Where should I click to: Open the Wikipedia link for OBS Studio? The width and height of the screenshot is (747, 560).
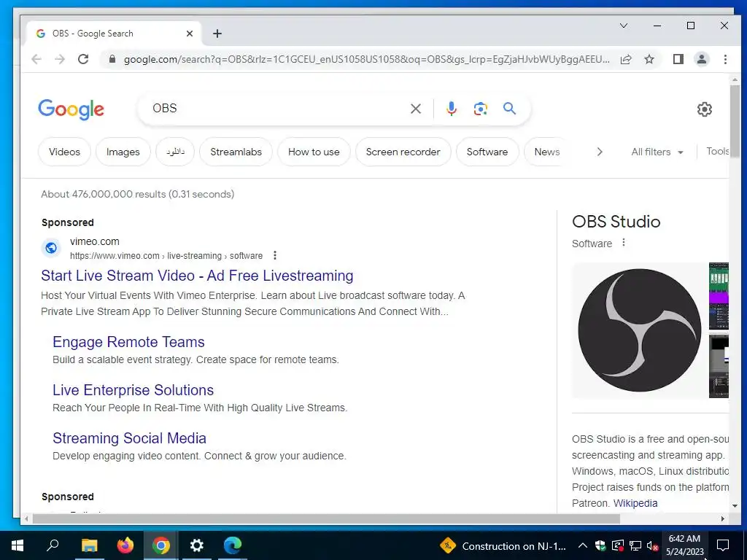635,503
